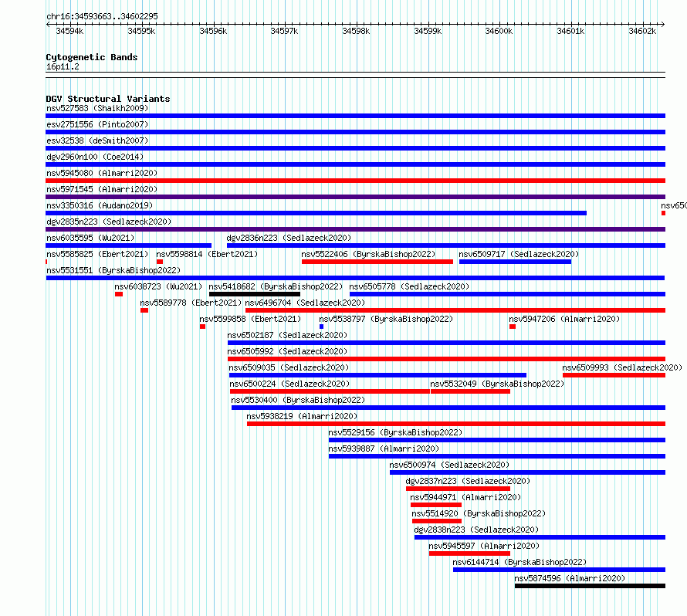Click nsv6496704 (Sedlazeck2020) label

[x=305, y=303]
